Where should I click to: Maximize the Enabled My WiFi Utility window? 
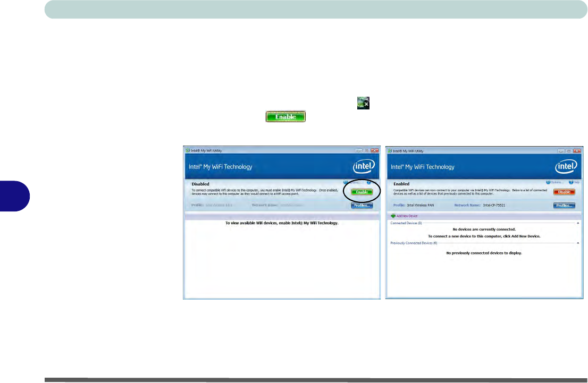coord(569,151)
